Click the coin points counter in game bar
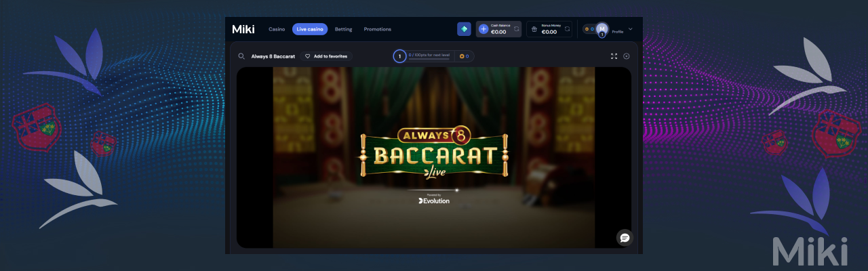 [464, 56]
